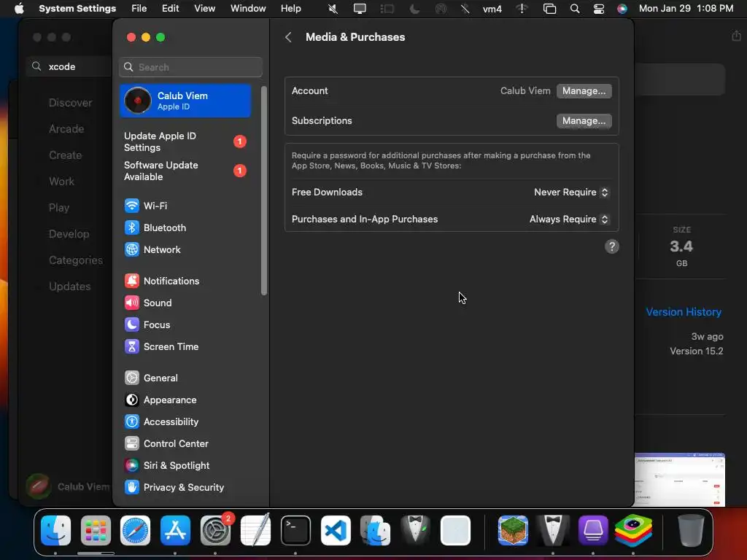Open the help question mark button
This screenshot has height=560, width=747.
pos(612,246)
